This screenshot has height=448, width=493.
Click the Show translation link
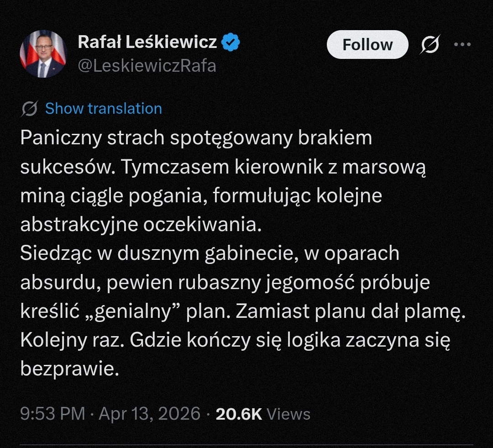[104, 109]
